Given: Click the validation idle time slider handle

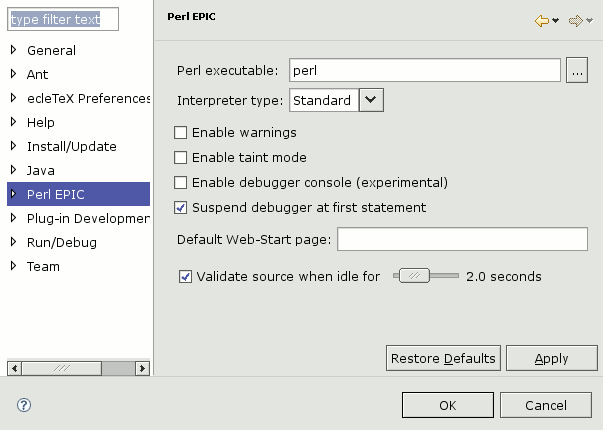Looking at the screenshot, I should click(414, 276).
